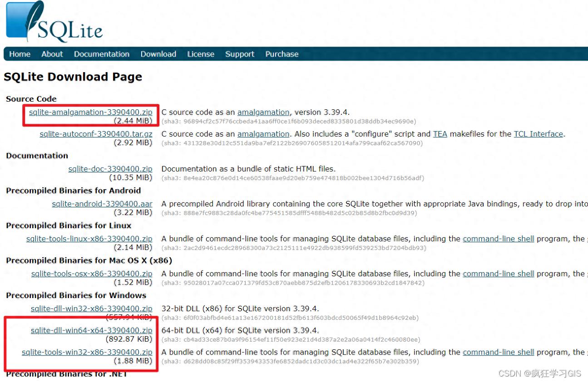Click the sha3 hash starting 96894cf2
This screenshot has width=588, height=382.
point(289,122)
